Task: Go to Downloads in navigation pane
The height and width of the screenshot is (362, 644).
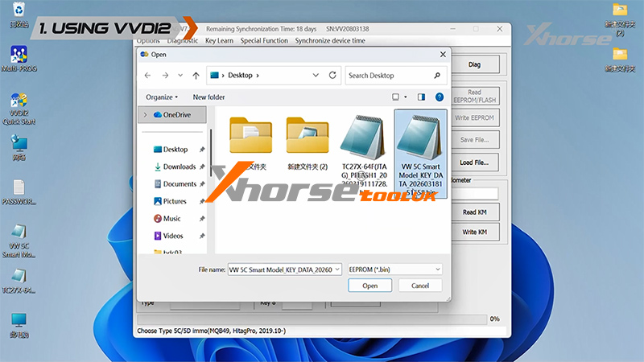Action: [179, 167]
